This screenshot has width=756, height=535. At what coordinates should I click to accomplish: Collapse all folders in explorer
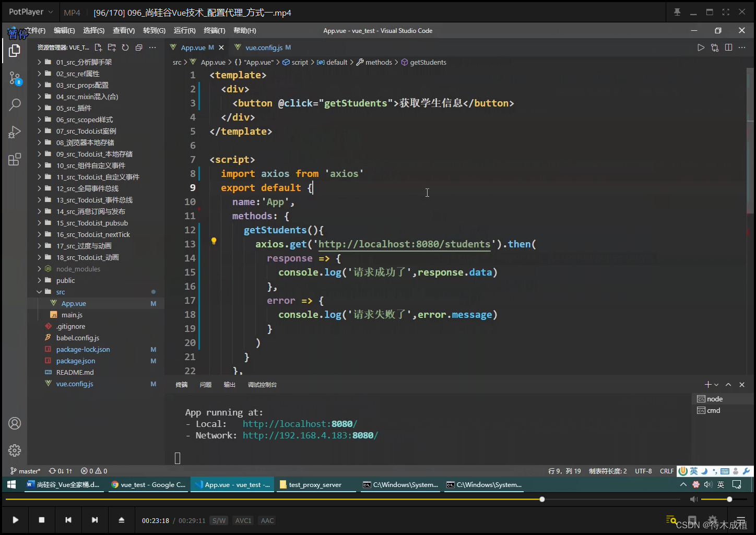(139, 47)
